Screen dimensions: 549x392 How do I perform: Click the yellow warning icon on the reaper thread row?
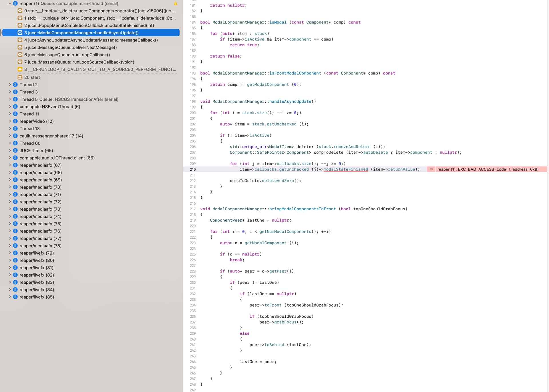pyautogui.click(x=175, y=3)
